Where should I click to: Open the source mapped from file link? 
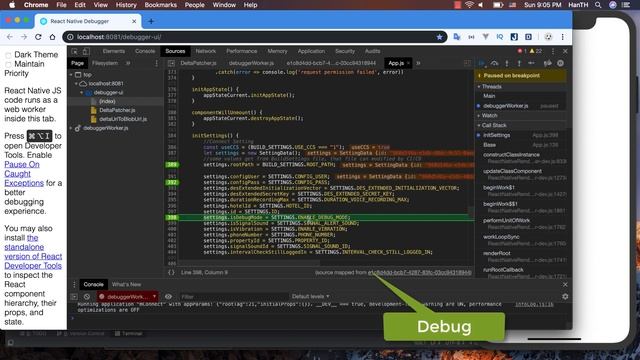click(420, 272)
